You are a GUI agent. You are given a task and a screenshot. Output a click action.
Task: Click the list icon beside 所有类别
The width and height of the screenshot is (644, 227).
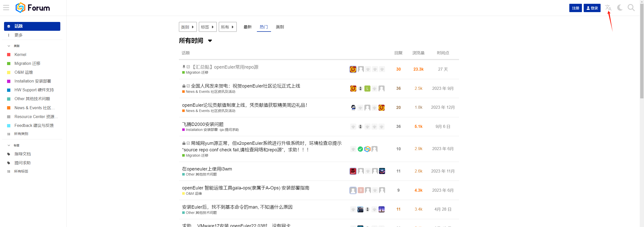[x=9, y=134]
